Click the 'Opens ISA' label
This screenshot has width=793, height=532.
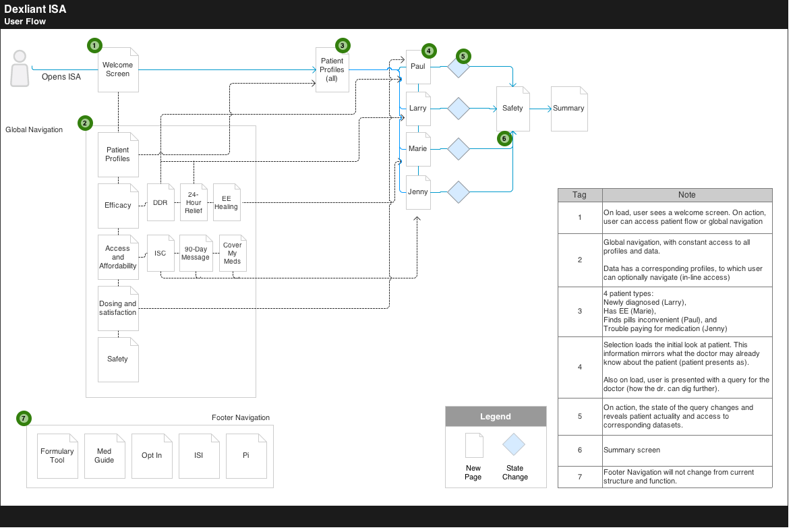[61, 77]
